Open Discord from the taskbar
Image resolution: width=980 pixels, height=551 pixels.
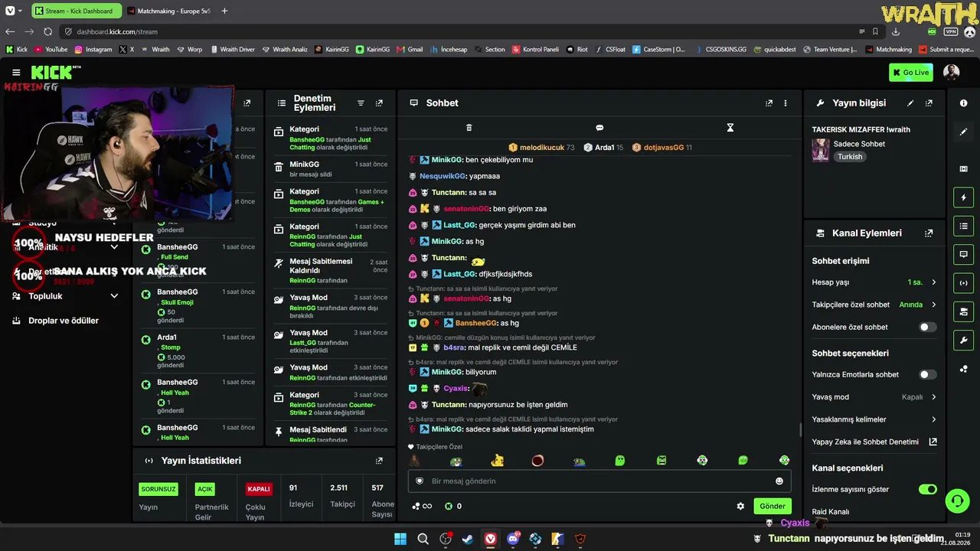(513, 539)
